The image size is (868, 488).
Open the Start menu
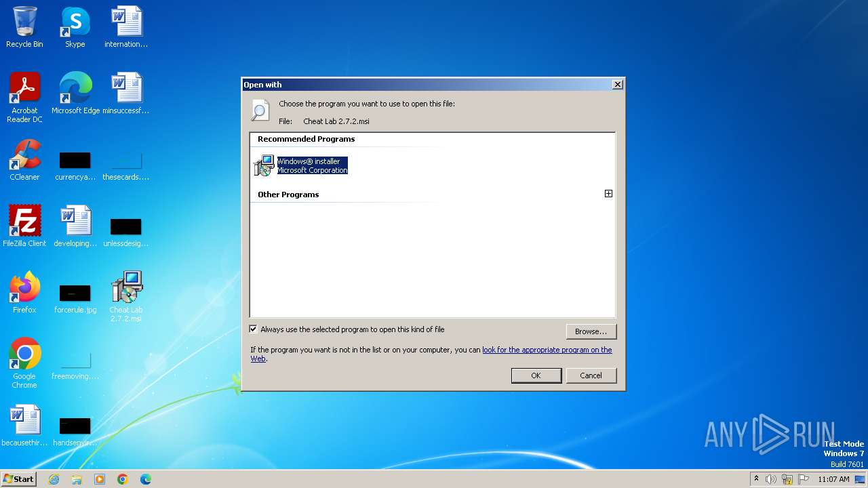click(19, 479)
